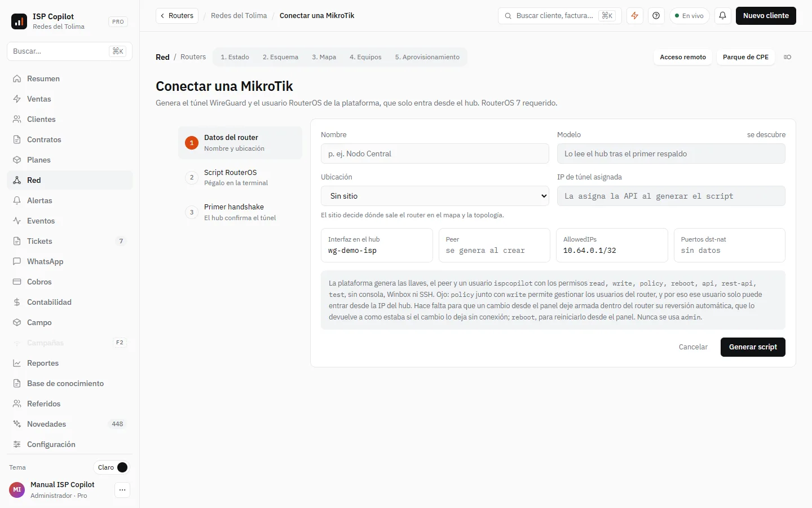
Task: Go back using the Routers chevron button
Action: point(177,16)
